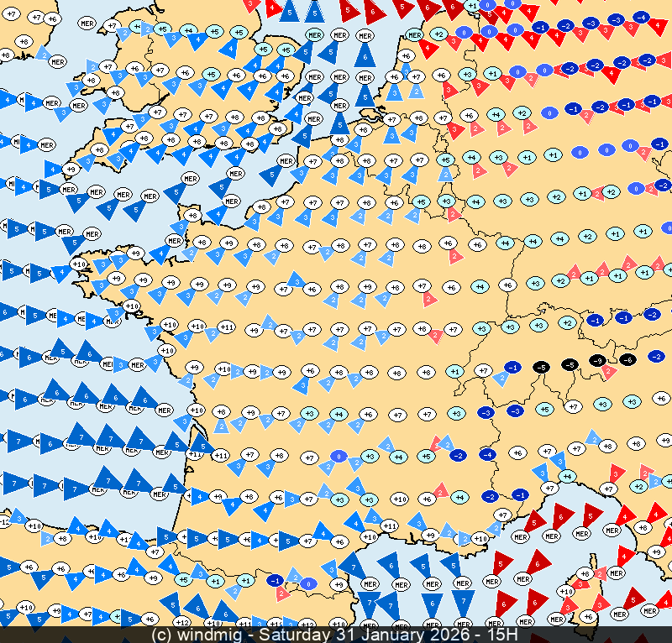Select the black -6 temperature marker

(627, 359)
